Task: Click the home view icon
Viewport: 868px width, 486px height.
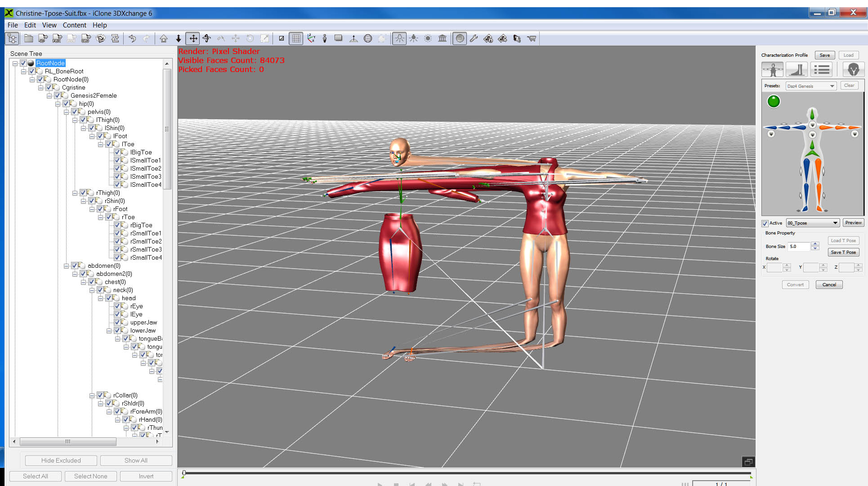Action: 164,39
